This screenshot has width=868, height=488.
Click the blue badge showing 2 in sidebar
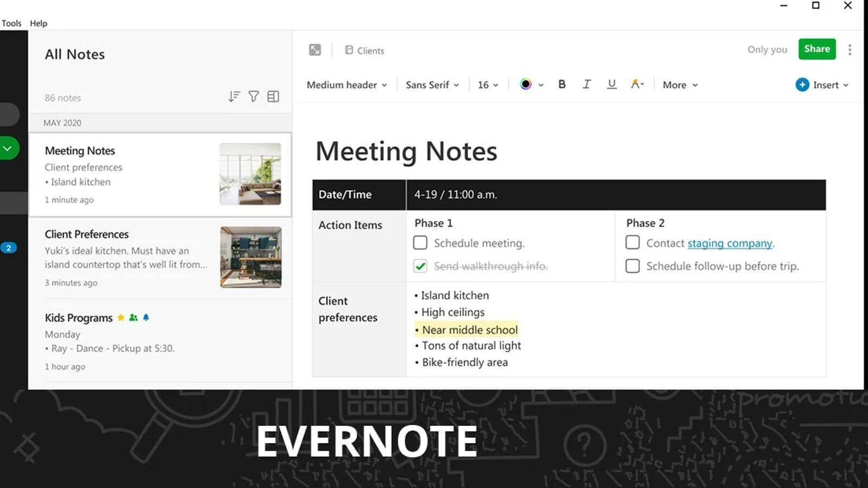pos(9,248)
